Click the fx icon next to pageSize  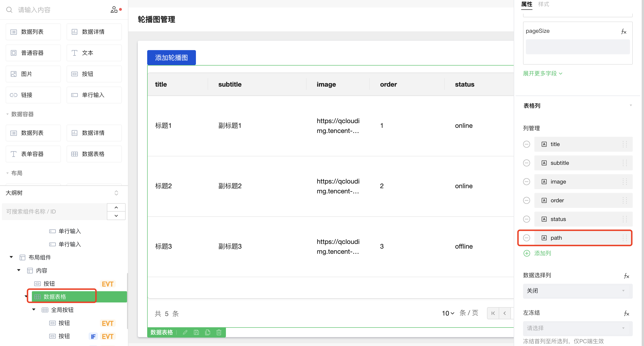tap(624, 31)
